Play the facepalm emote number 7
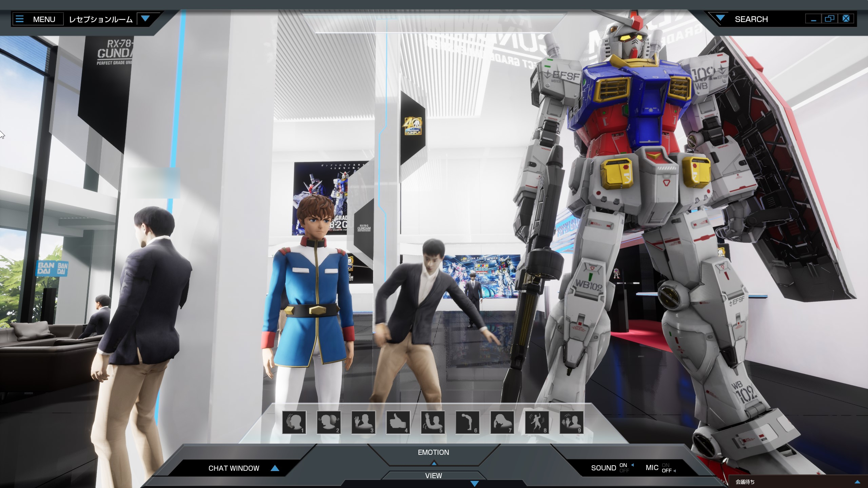 click(x=502, y=423)
